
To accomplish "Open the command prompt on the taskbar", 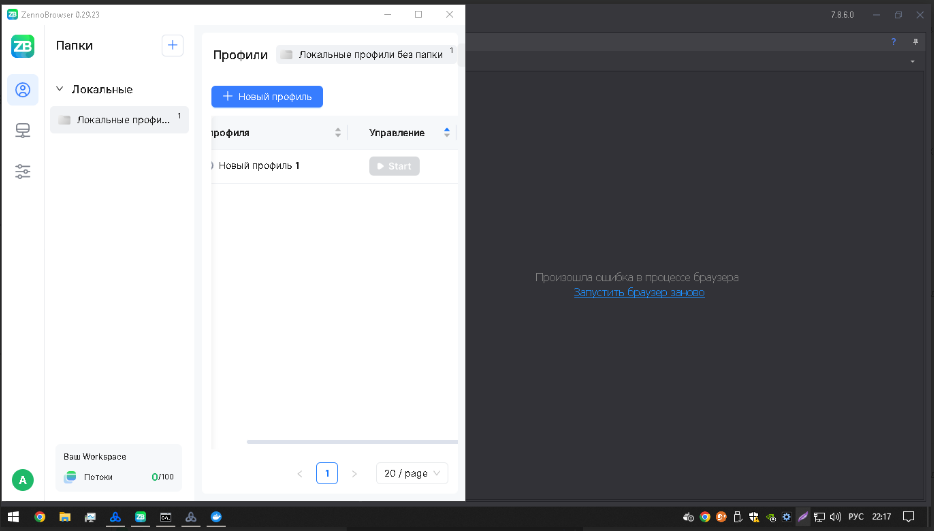I will 166,517.
